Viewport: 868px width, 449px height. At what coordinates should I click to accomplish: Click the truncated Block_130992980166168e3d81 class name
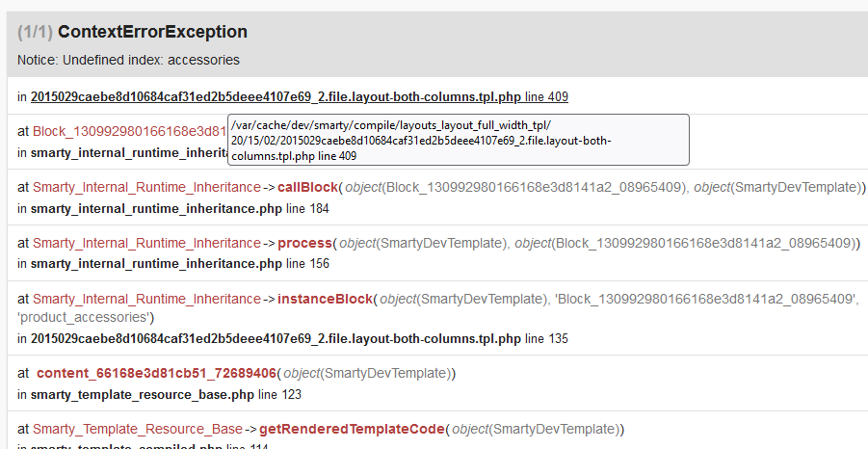click(x=129, y=131)
